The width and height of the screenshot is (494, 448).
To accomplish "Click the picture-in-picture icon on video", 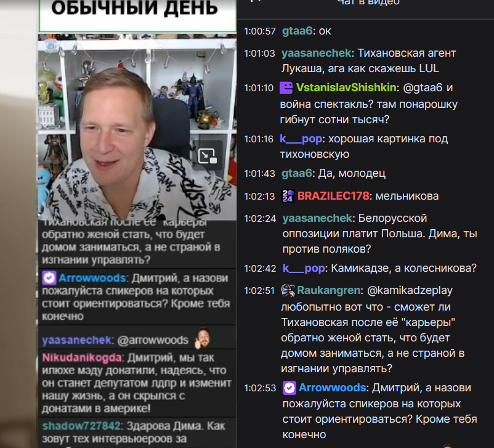I will [208, 156].
